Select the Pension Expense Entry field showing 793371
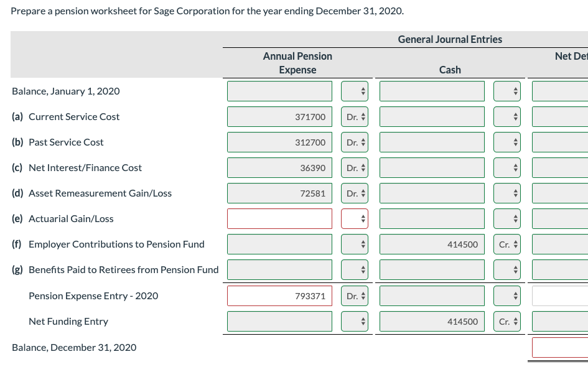 pyautogui.click(x=279, y=296)
